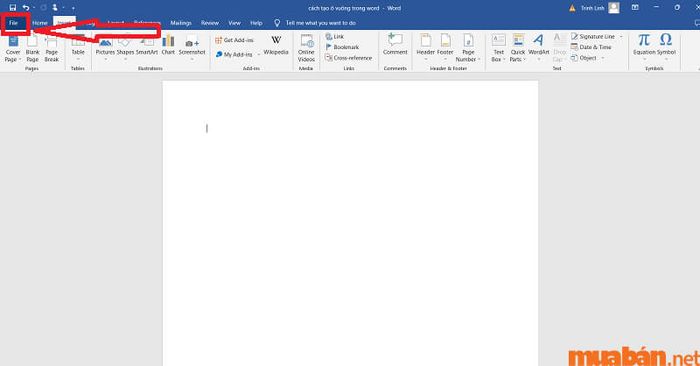
Task: Expand the Object dropdown arrow
Action: pos(603,58)
